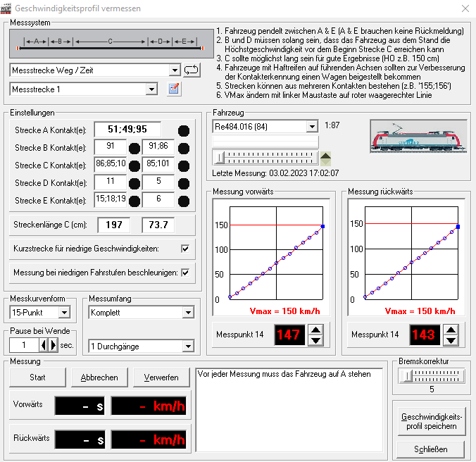Decrease Messpunkt 14 backward value with down arrow

point(451,340)
